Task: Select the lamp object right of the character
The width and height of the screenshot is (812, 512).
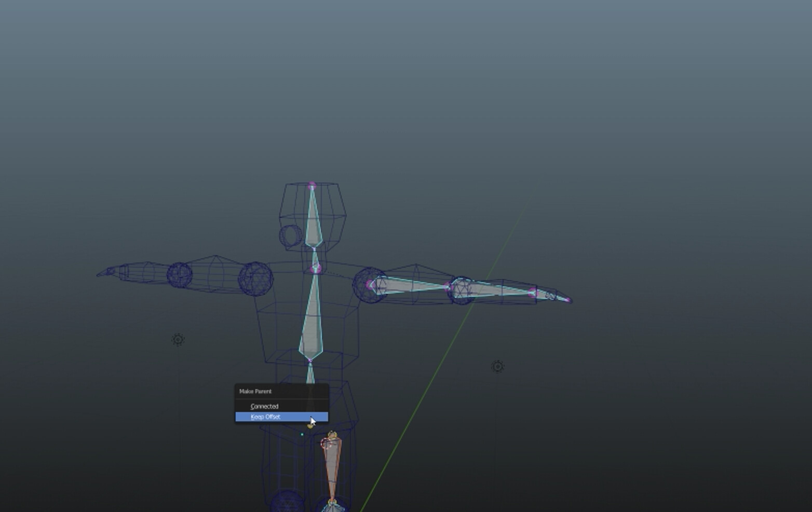Action: click(x=497, y=367)
